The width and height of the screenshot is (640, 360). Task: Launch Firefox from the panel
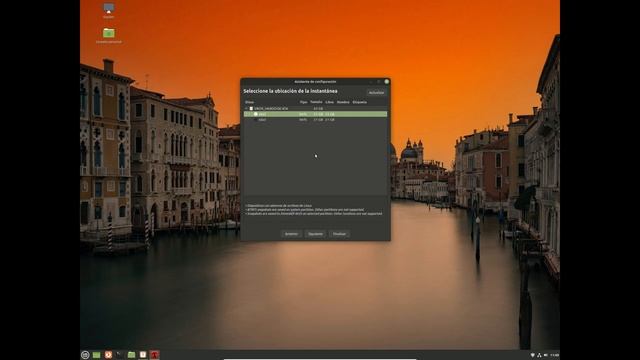(x=108, y=355)
